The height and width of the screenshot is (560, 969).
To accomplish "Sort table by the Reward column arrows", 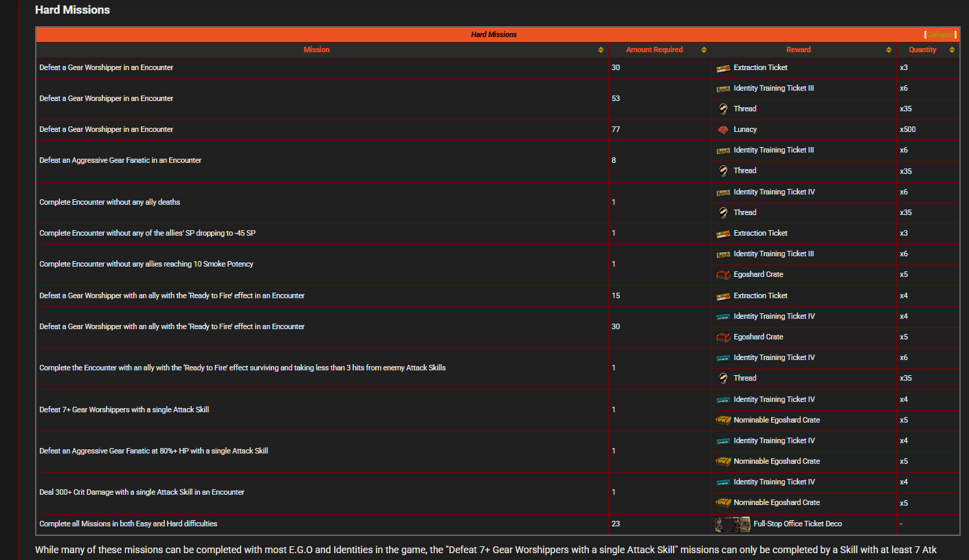I will [x=889, y=50].
